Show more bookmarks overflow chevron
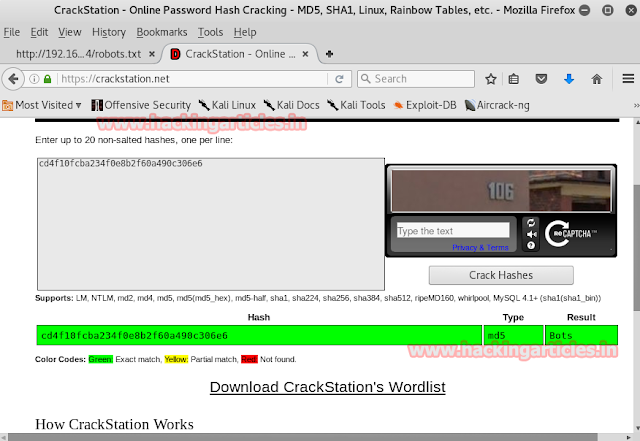 (636, 105)
